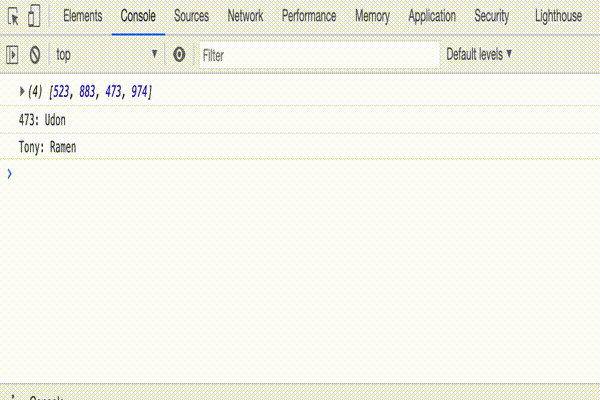This screenshot has height=400, width=600.
Task: Open the top JavaScript context dropdown
Action: coord(106,55)
